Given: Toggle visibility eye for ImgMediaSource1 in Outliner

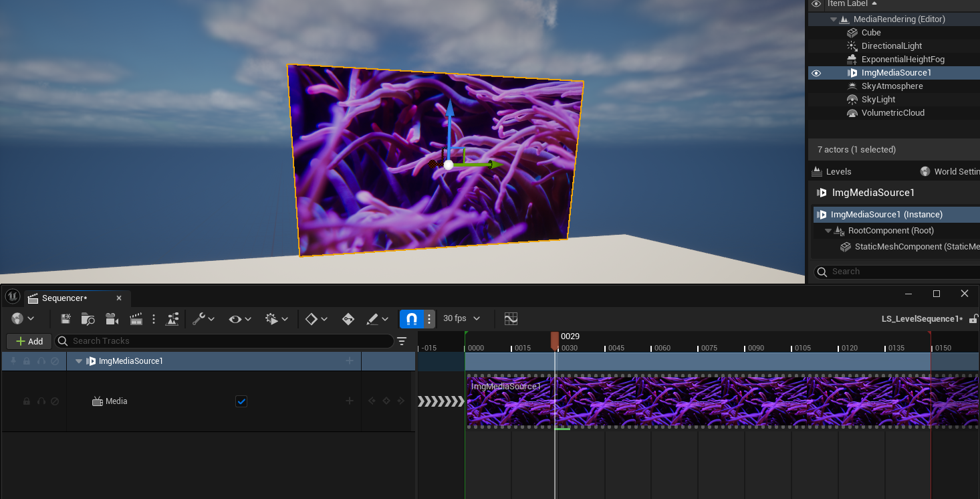Looking at the screenshot, I should 816,73.
